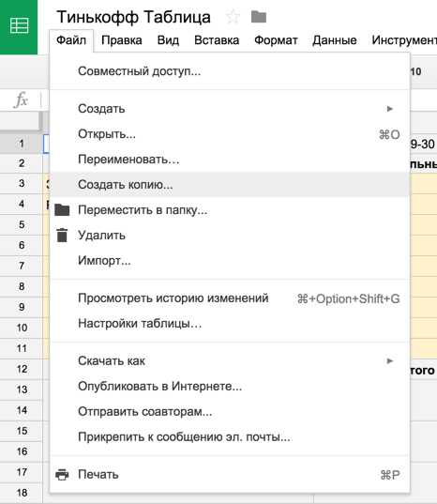
Task: Select Переименовать... menu entry
Action: pyautogui.click(x=230, y=160)
